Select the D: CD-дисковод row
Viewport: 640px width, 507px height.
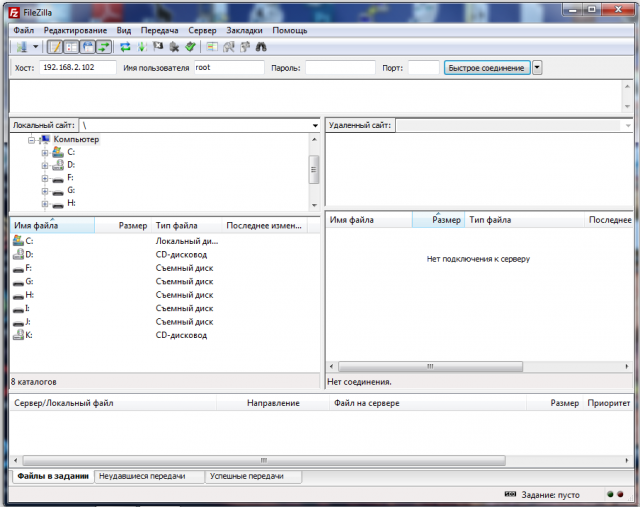coord(165,254)
